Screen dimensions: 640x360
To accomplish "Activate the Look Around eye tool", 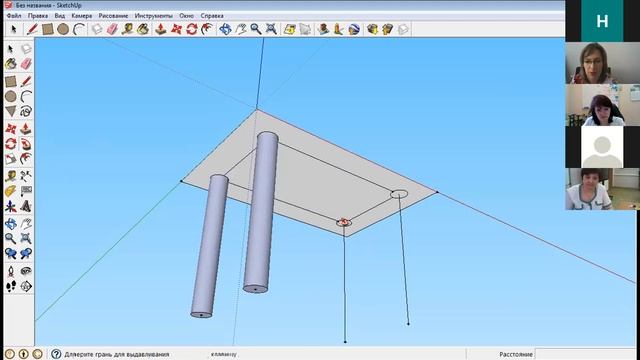I will (x=26, y=271).
